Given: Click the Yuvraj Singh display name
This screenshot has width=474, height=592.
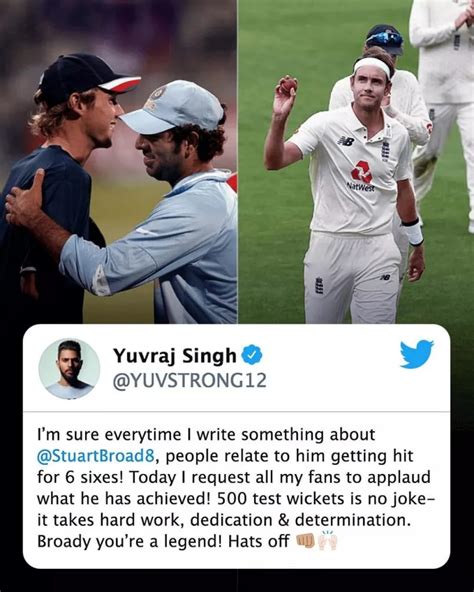Looking at the screenshot, I should [x=174, y=356].
